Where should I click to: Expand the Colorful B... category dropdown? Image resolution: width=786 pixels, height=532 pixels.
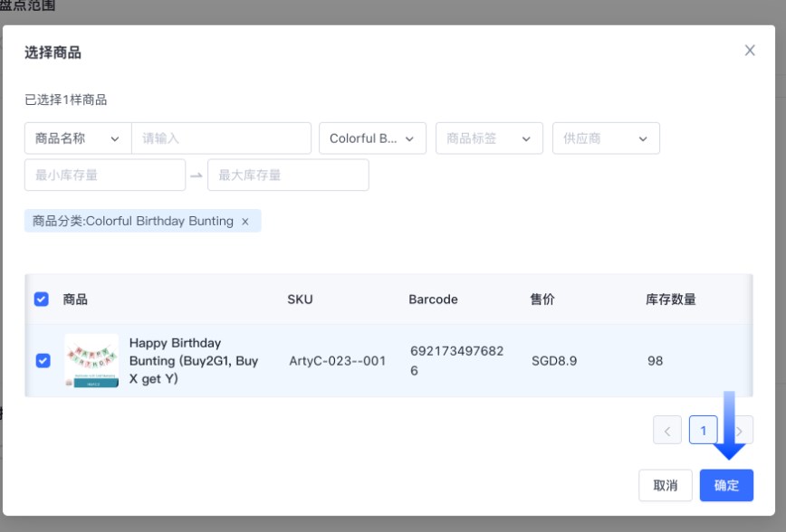372,138
